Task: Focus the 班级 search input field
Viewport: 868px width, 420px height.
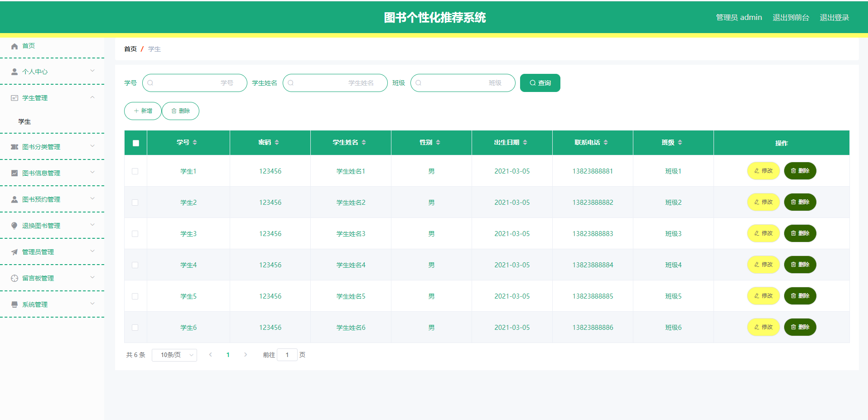Action: coord(463,83)
